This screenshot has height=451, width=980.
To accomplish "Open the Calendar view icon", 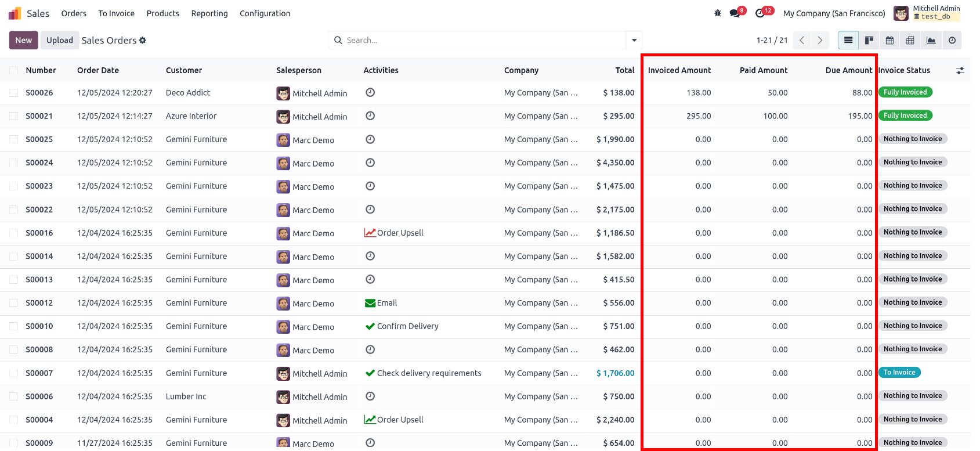I will (x=889, y=40).
